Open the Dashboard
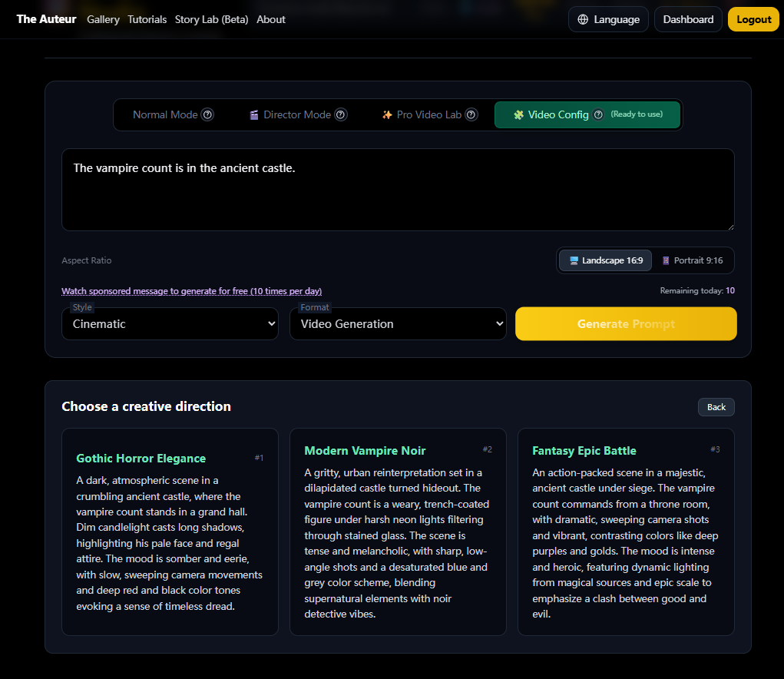Viewport: 784px width, 679px height. tap(688, 19)
